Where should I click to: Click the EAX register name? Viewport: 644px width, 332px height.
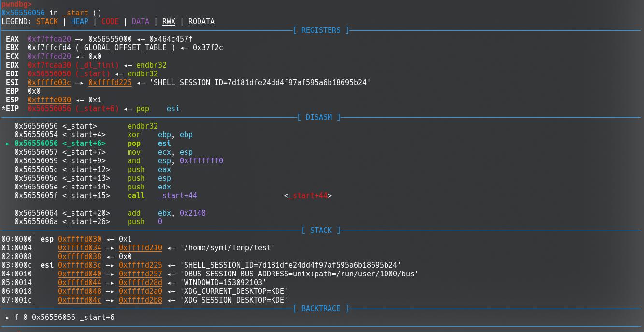coord(12,39)
